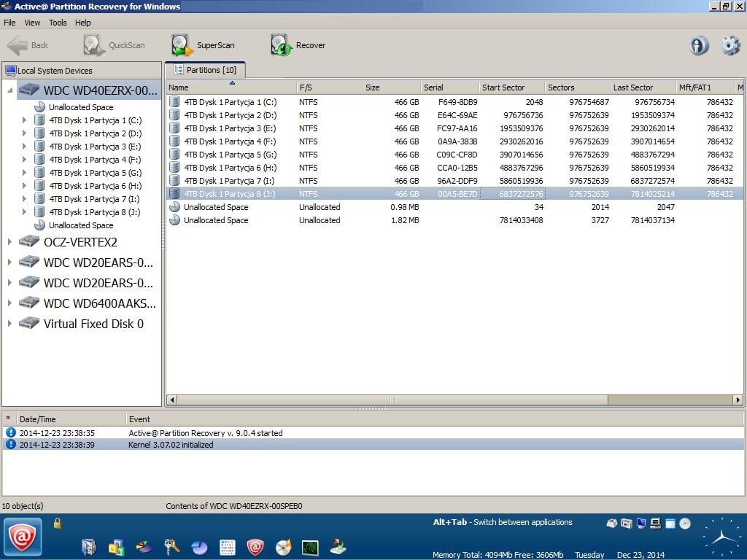Screen dimensions: 747x560
Task: Sort by the Last Sector column header
Action: click(643, 87)
